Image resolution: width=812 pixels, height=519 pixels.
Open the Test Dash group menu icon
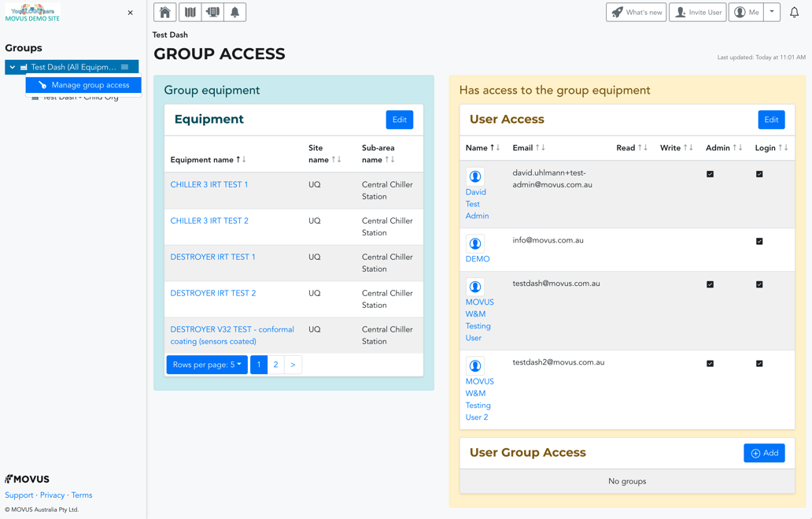coord(125,67)
